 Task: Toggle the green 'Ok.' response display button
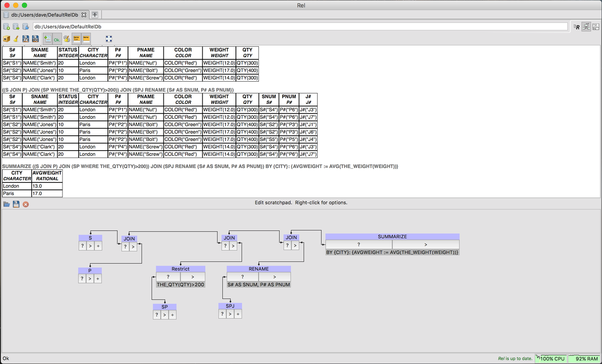[57, 39]
